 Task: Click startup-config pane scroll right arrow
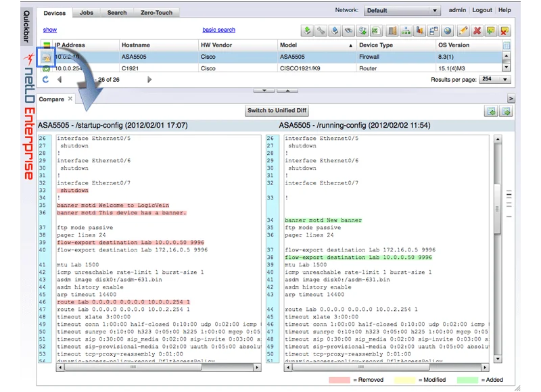click(257, 368)
